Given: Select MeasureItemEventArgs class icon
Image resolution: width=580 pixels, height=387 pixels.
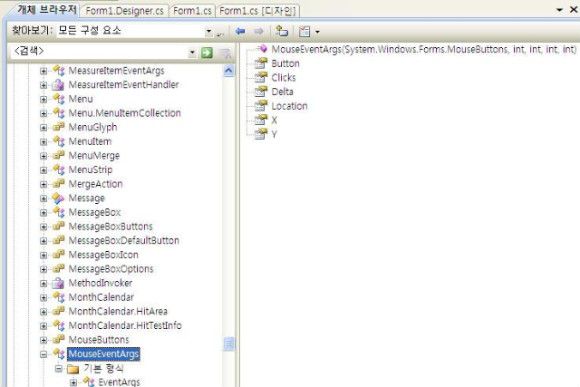Looking at the screenshot, I should tap(58, 70).
